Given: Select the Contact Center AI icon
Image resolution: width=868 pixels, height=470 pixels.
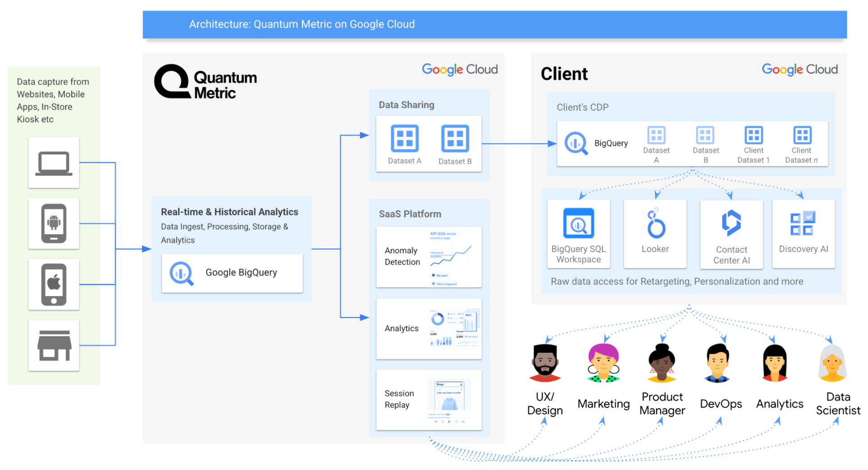Looking at the screenshot, I should [731, 223].
